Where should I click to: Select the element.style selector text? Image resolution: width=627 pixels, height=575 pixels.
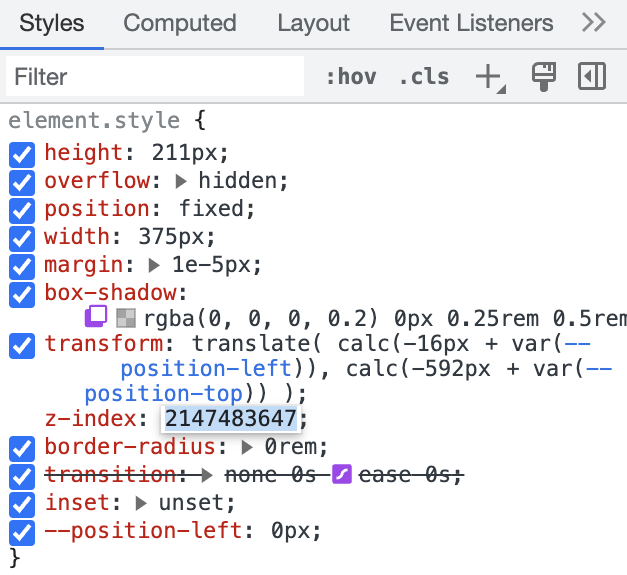tap(94, 121)
